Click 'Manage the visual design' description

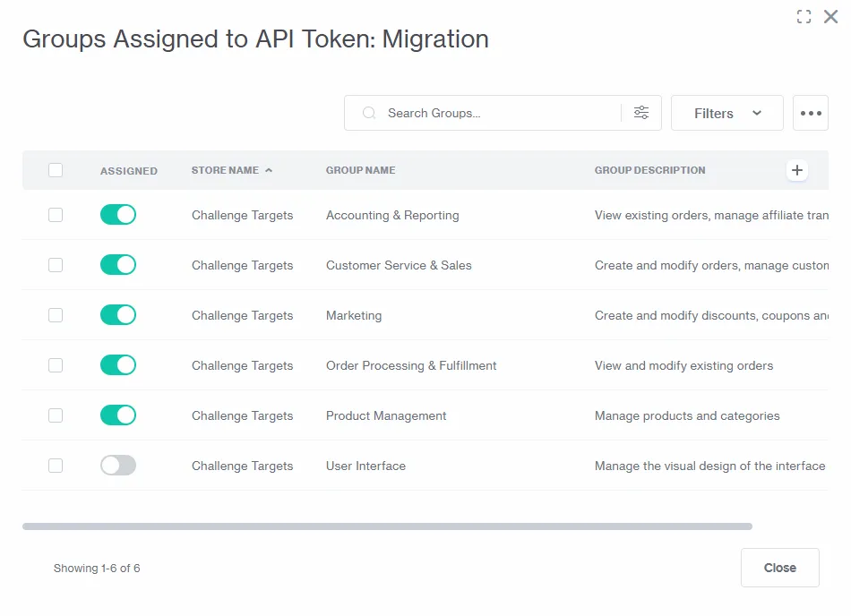pos(709,466)
